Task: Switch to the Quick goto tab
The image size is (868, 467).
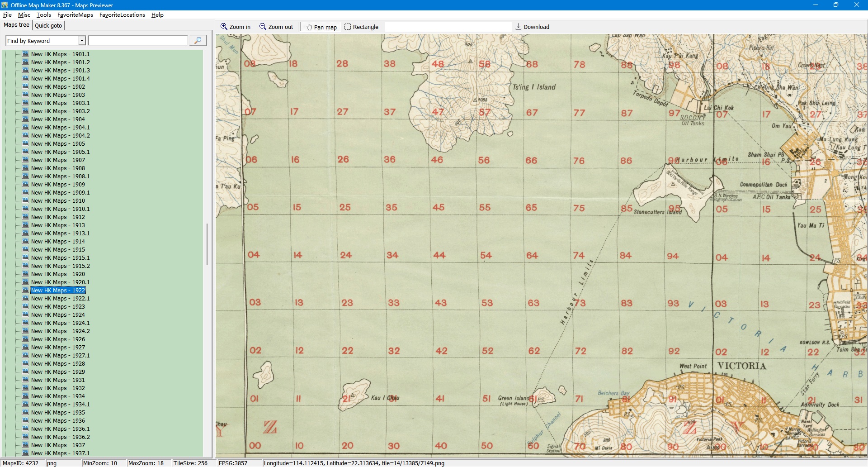Action: click(x=48, y=25)
